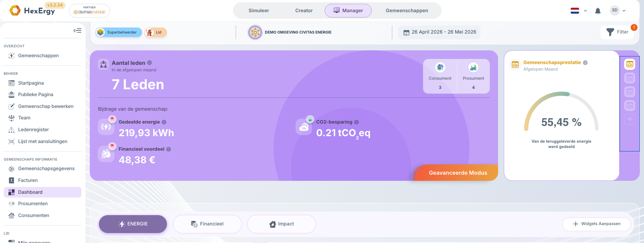The image size is (644, 243).
Task: Open Ledenregister in the sidebar
Action: tap(42, 130)
